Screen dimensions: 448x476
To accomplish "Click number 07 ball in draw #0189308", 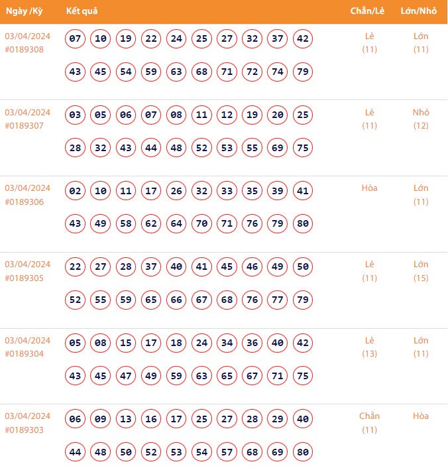I will click(76, 38).
